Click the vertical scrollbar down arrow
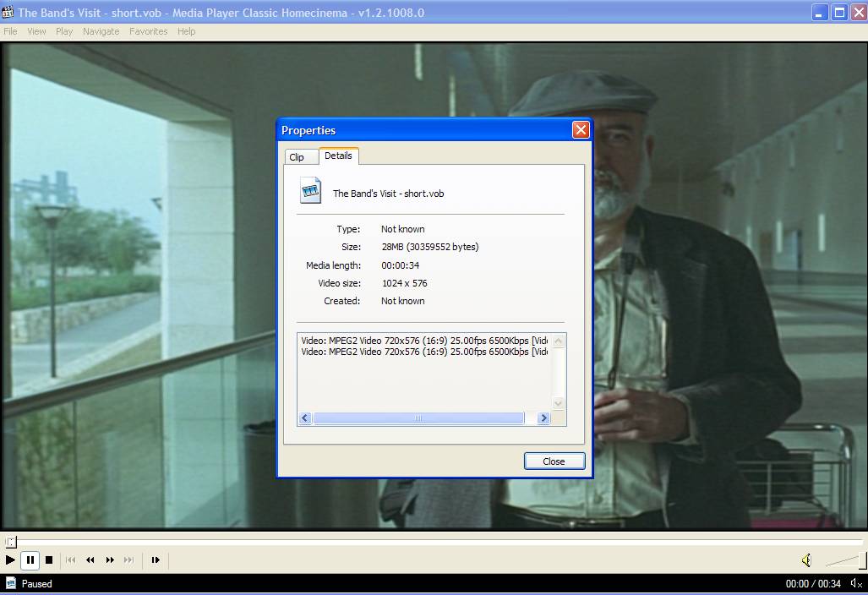 (558, 403)
